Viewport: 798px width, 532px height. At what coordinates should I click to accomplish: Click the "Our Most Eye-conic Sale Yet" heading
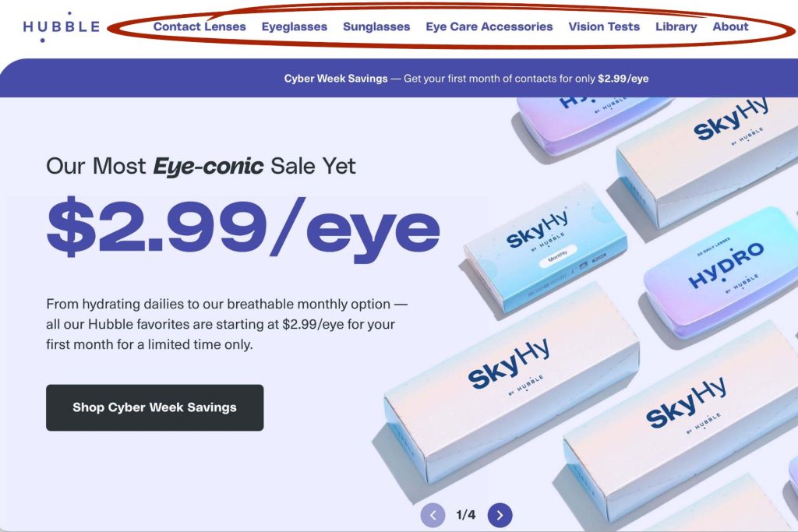(201, 165)
